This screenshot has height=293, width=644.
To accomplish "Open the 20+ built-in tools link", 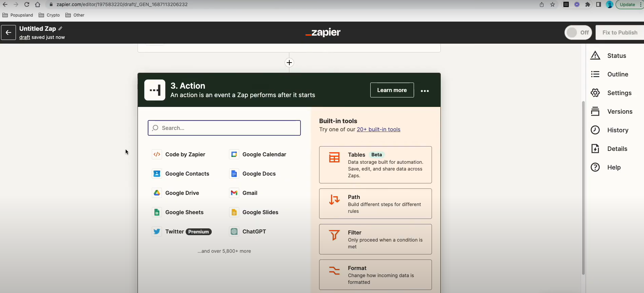I will click(x=378, y=129).
